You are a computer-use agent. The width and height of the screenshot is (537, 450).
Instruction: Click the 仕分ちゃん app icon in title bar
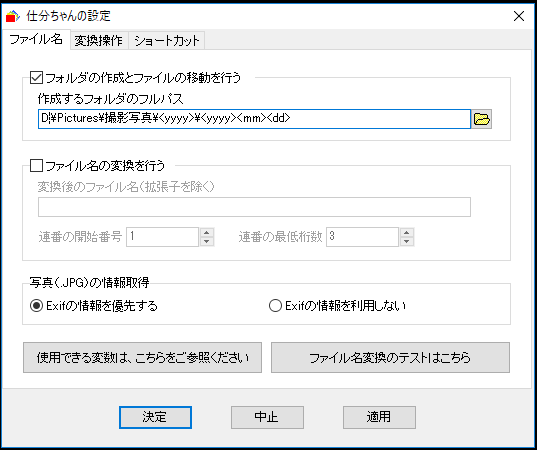[x=13, y=16]
